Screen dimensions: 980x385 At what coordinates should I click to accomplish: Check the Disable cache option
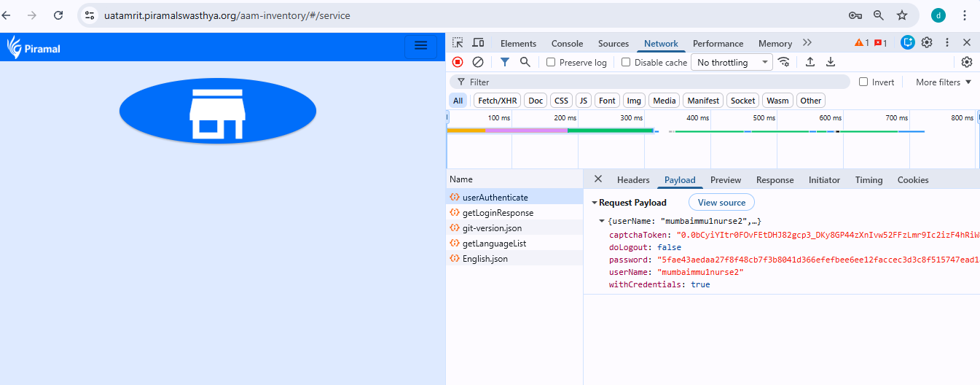click(626, 63)
